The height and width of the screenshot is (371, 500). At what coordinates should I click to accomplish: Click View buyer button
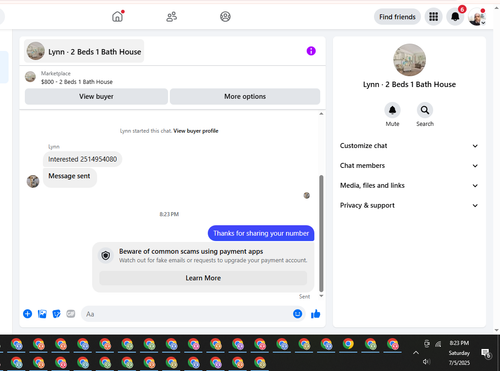pyautogui.click(x=96, y=96)
